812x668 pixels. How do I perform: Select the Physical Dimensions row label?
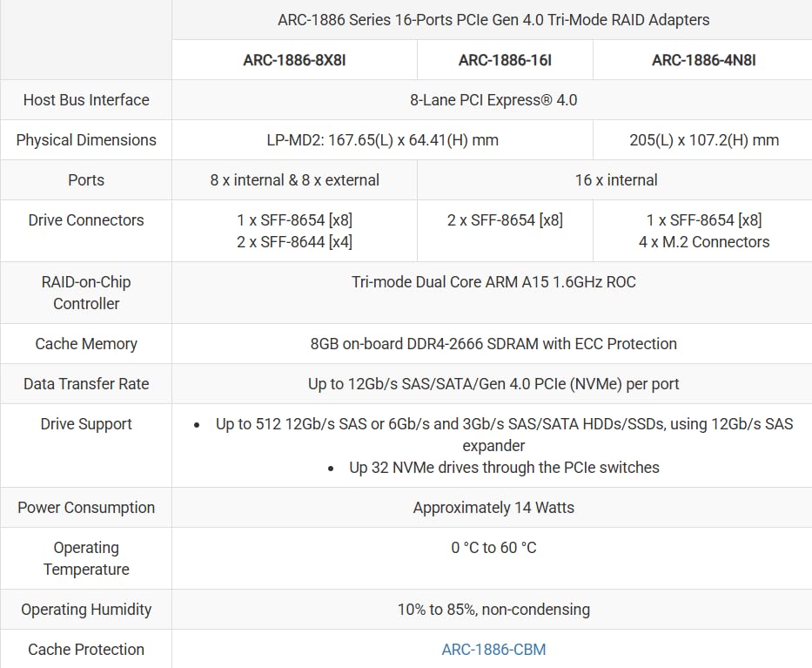pos(86,140)
